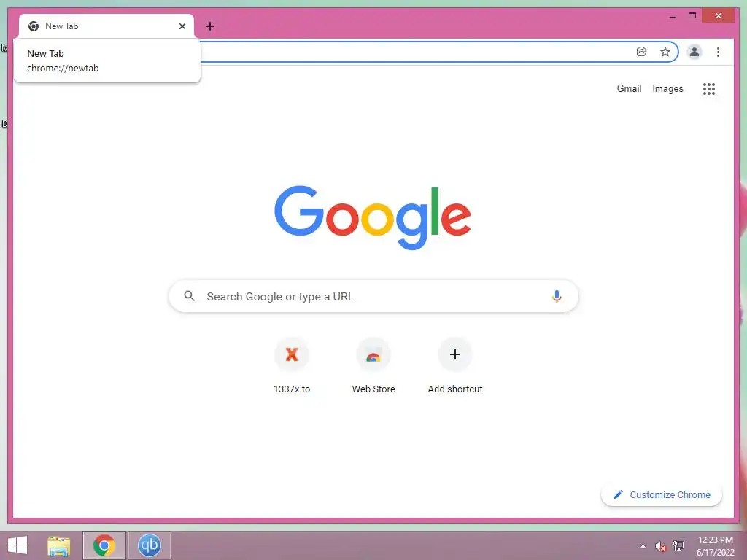The width and height of the screenshot is (747, 560).
Task: Bookmark this tab with the star icon
Action: (x=665, y=52)
